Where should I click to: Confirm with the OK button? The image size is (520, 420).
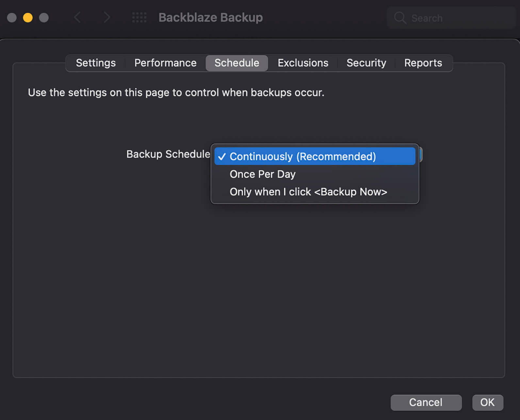tap(487, 402)
